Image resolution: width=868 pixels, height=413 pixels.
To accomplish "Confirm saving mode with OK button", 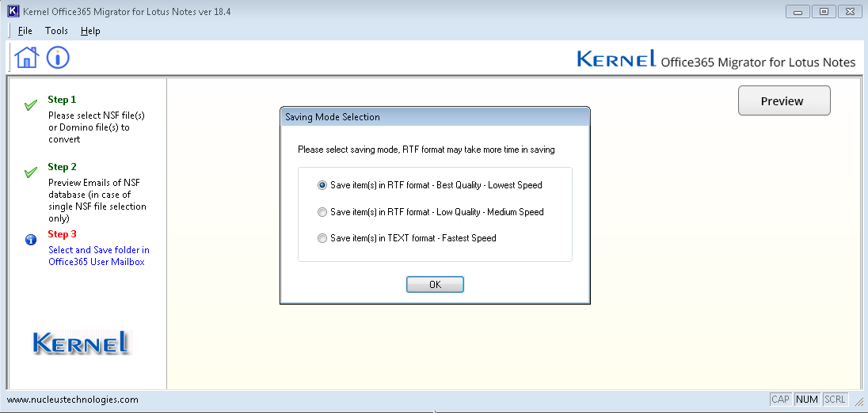I will (435, 284).
